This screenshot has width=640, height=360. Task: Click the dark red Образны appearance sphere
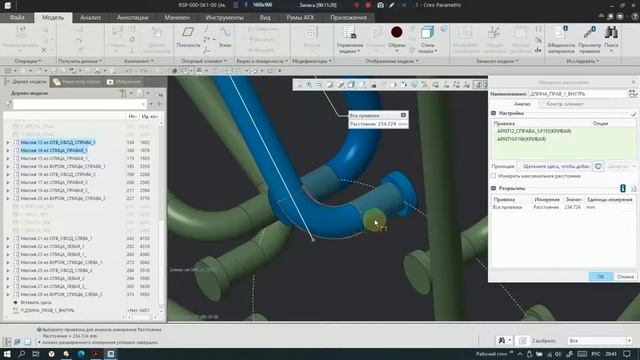396,32
